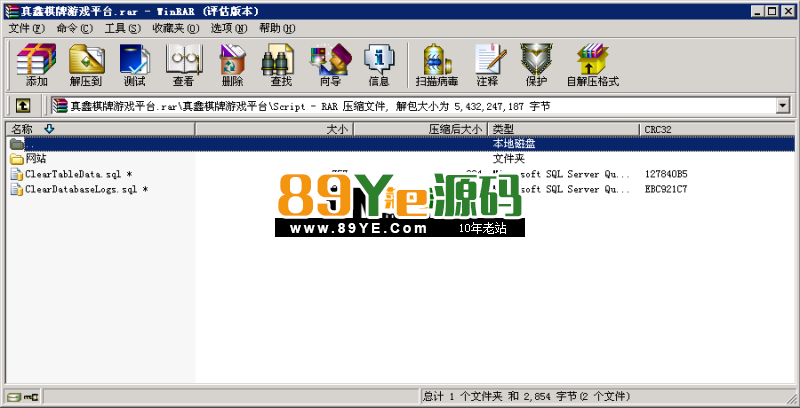Sort by Name (名称) column header
This screenshot has height=408, width=800.
point(101,130)
